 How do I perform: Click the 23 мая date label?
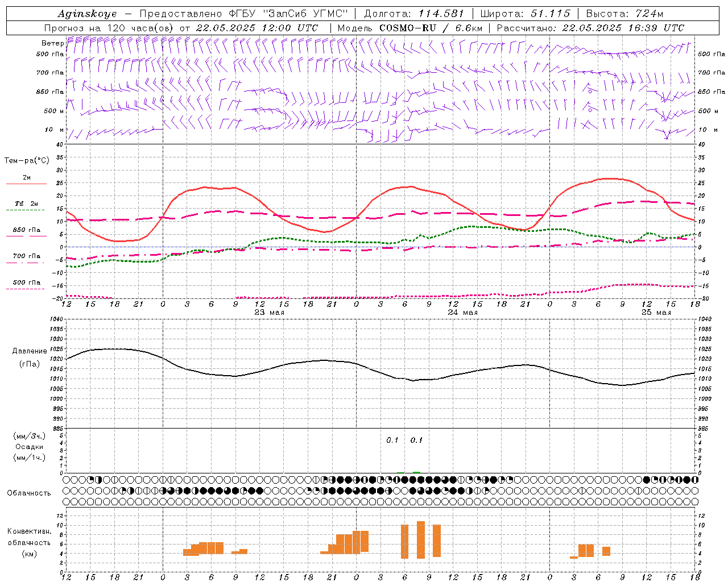(269, 313)
